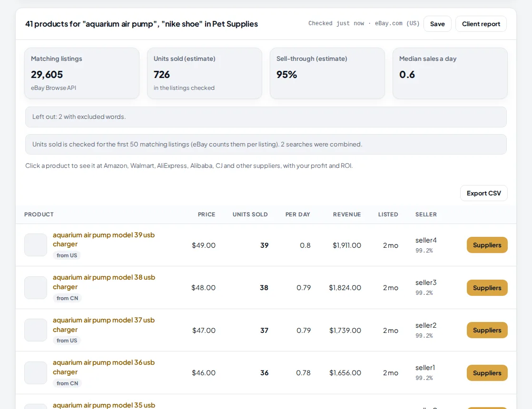Click units sold value 39

[264, 245]
